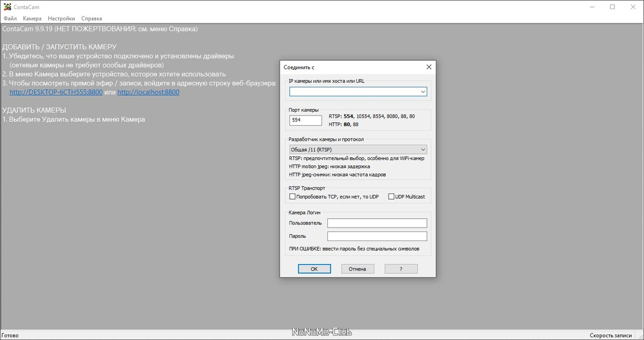Click the Пароль input field
The width and height of the screenshot is (644, 340).
pyautogui.click(x=377, y=236)
